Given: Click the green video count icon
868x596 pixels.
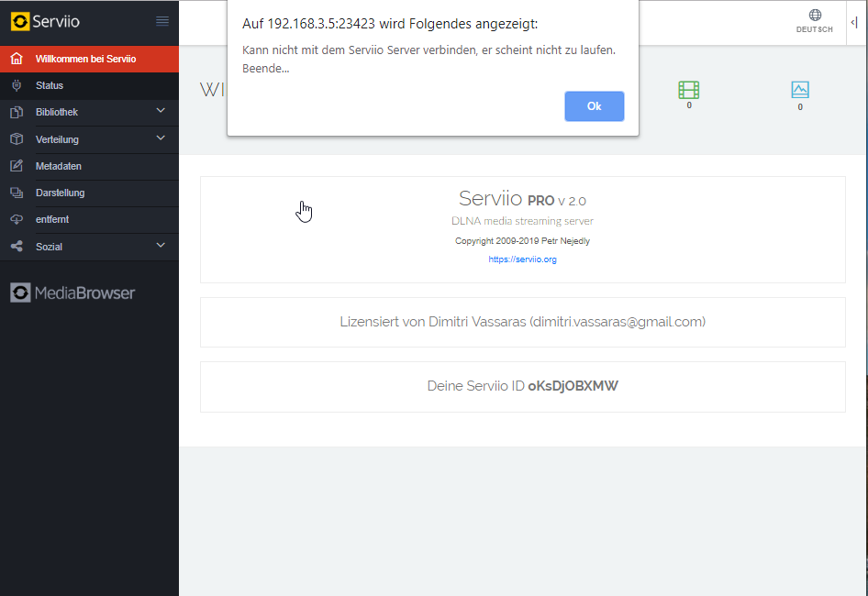Looking at the screenshot, I should [x=688, y=89].
